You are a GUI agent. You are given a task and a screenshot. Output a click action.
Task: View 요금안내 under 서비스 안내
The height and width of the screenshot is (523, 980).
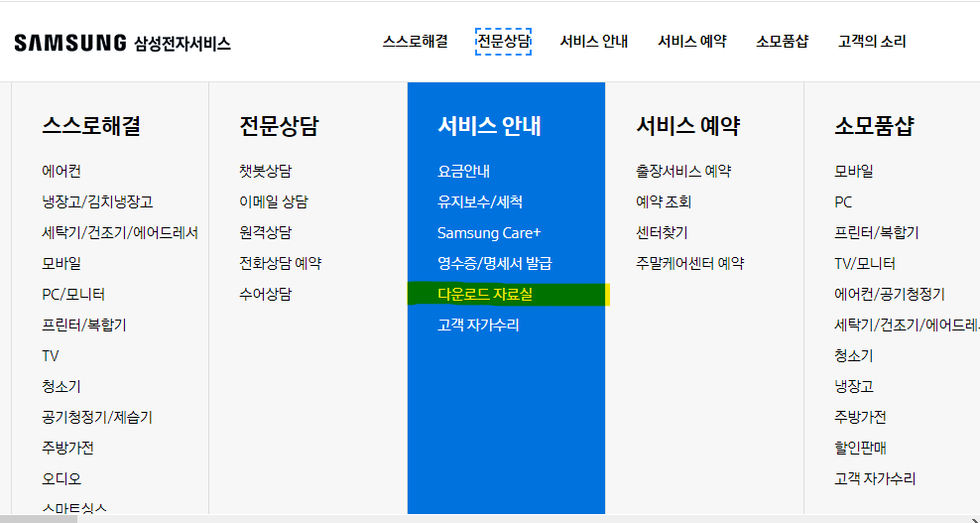(463, 171)
